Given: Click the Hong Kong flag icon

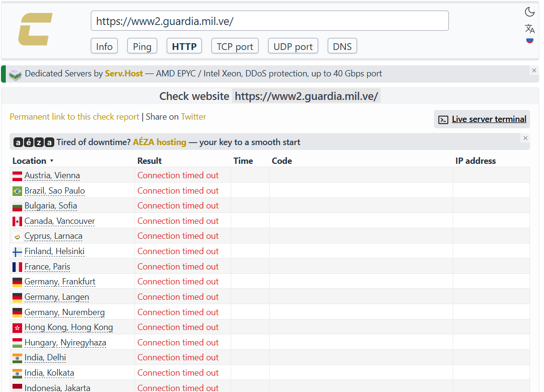Looking at the screenshot, I should click(17, 328).
